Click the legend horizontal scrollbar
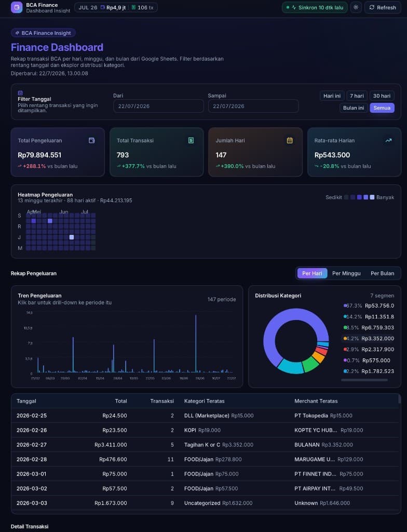 click(x=364, y=380)
